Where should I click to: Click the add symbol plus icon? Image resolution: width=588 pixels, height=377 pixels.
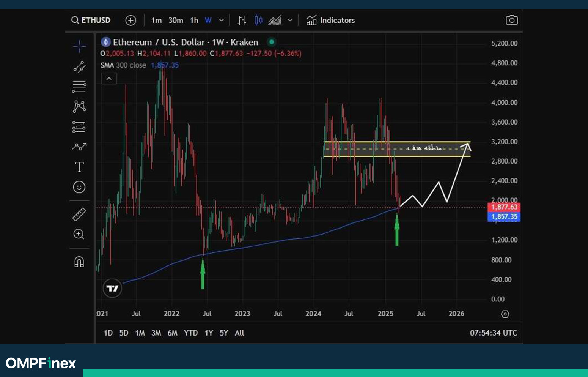[x=130, y=20]
